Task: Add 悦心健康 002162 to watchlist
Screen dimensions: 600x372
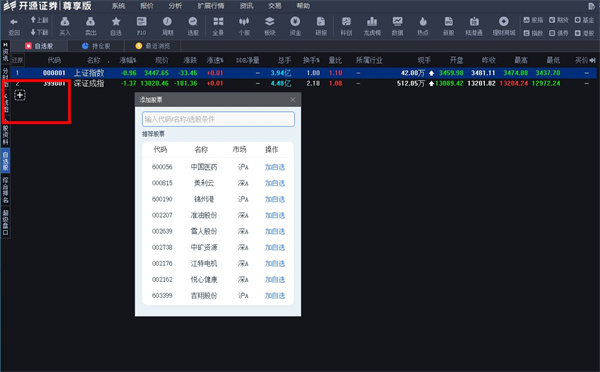Action: coord(275,279)
